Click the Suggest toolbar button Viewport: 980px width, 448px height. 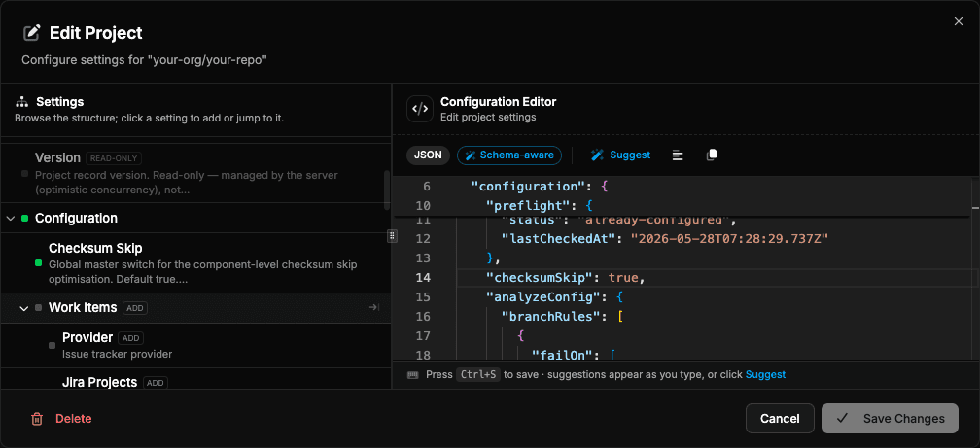pos(621,155)
